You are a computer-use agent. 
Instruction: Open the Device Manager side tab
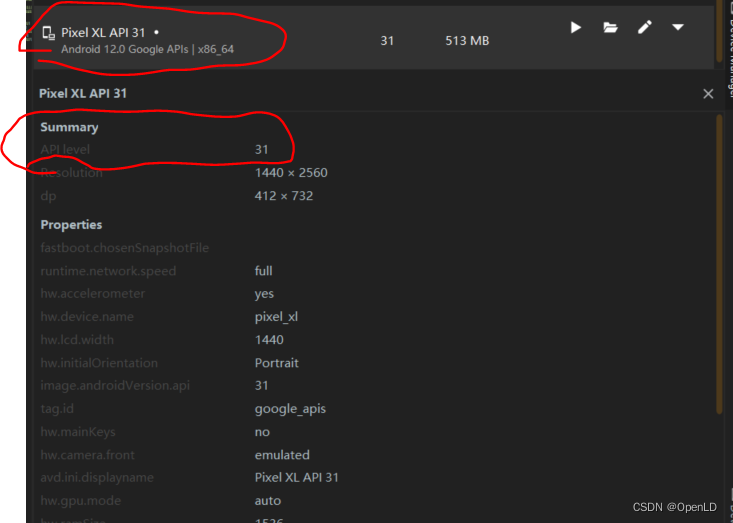pos(730,51)
